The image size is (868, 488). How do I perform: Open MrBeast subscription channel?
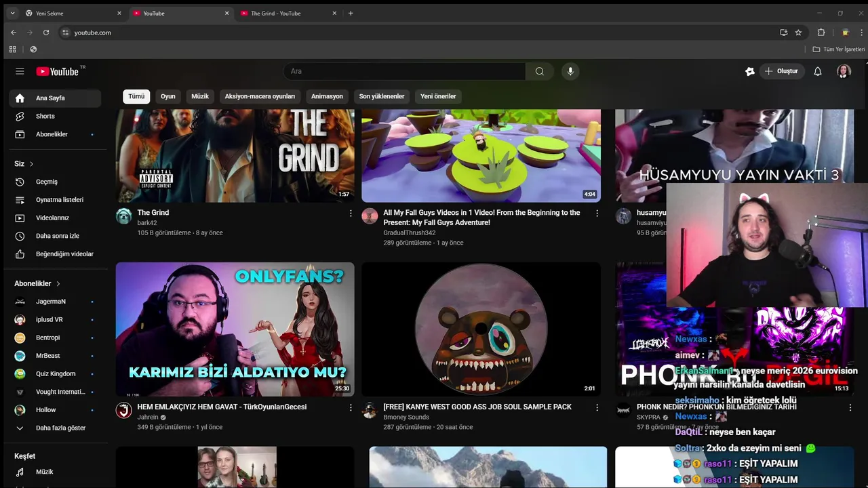click(55, 356)
